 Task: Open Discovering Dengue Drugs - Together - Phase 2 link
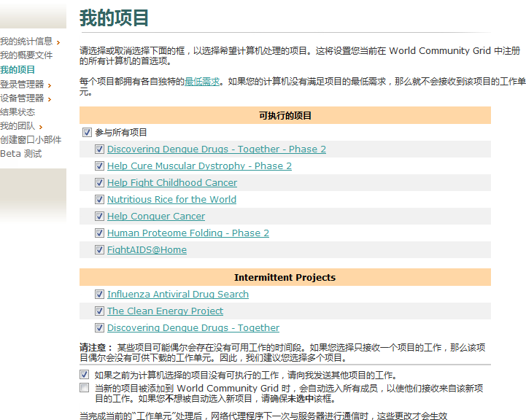(x=217, y=149)
